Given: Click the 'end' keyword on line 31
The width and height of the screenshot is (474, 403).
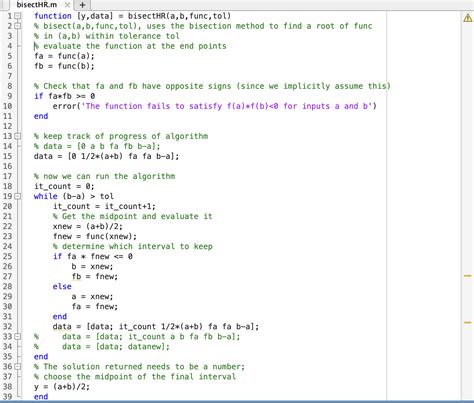Looking at the screenshot, I should (x=60, y=316).
